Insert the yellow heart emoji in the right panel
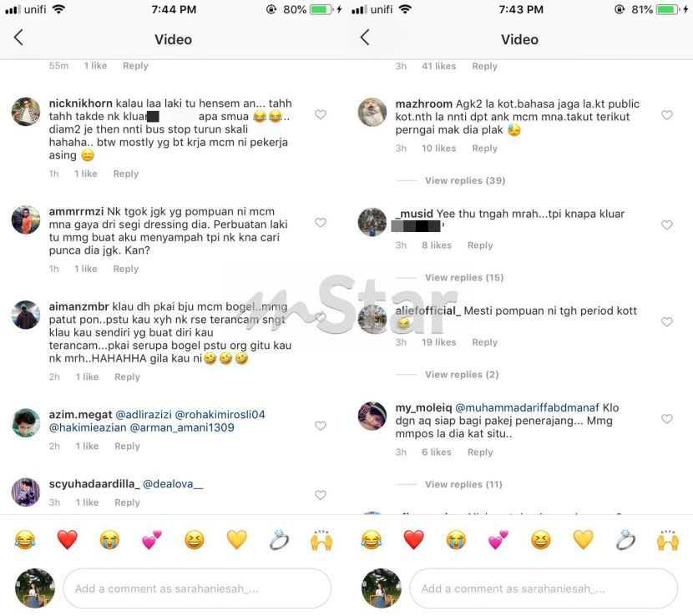The height and width of the screenshot is (616, 693). [583, 539]
